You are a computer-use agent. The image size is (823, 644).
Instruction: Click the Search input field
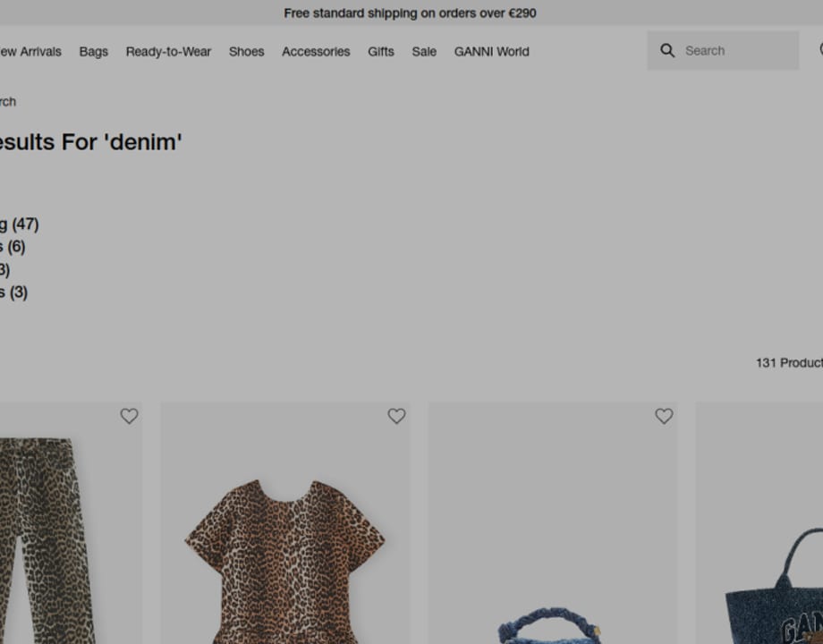[x=723, y=50]
